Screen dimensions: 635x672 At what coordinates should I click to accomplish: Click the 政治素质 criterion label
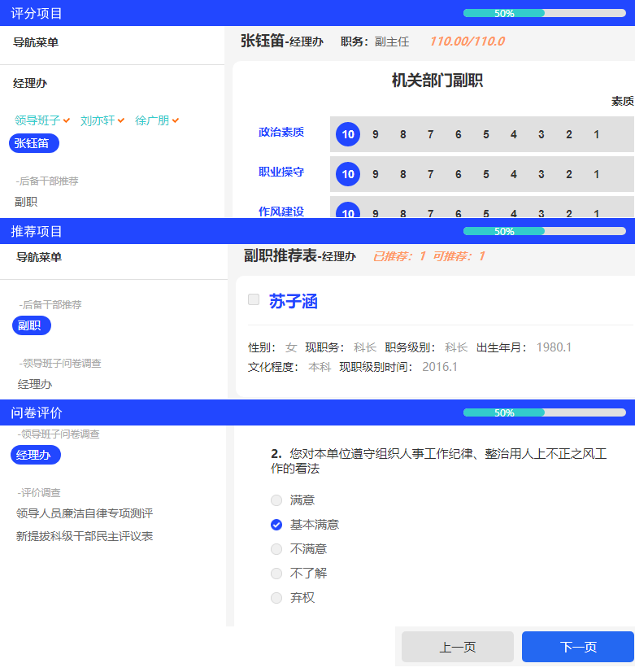pyautogui.click(x=281, y=132)
